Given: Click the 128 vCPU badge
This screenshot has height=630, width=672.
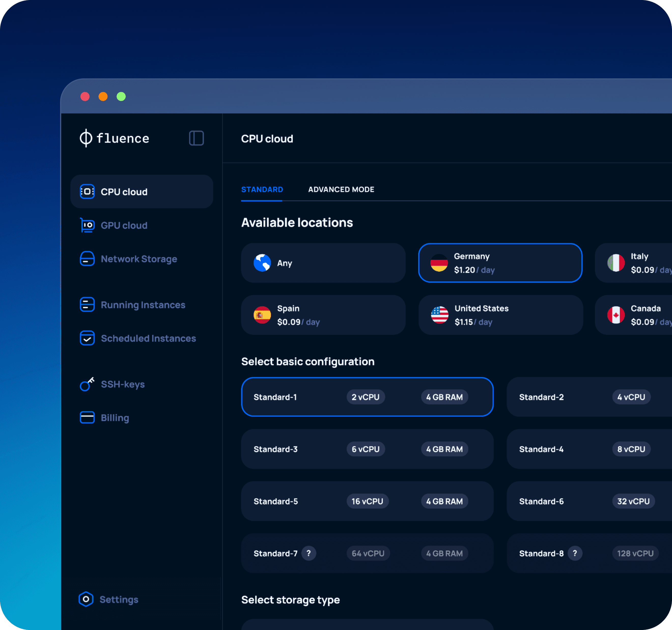Looking at the screenshot, I should (635, 553).
